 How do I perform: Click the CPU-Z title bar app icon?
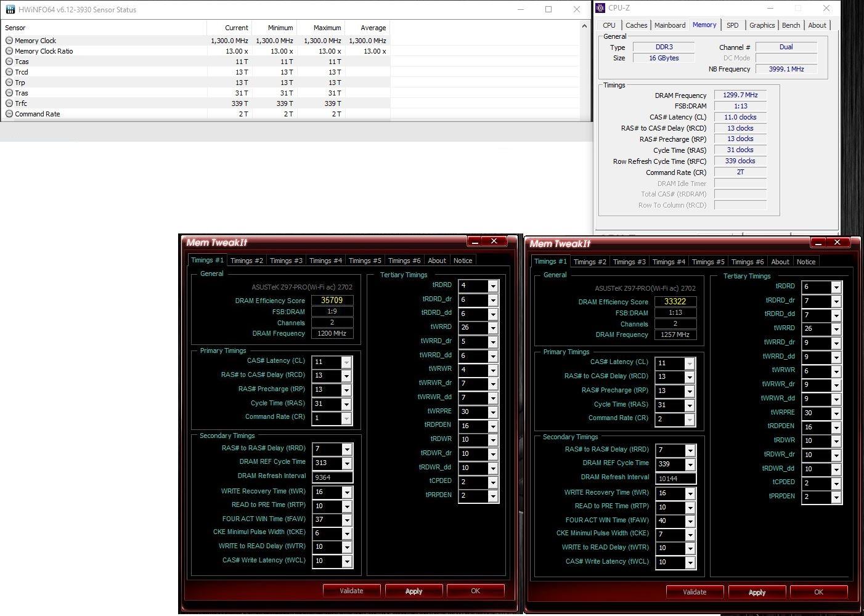[601, 8]
